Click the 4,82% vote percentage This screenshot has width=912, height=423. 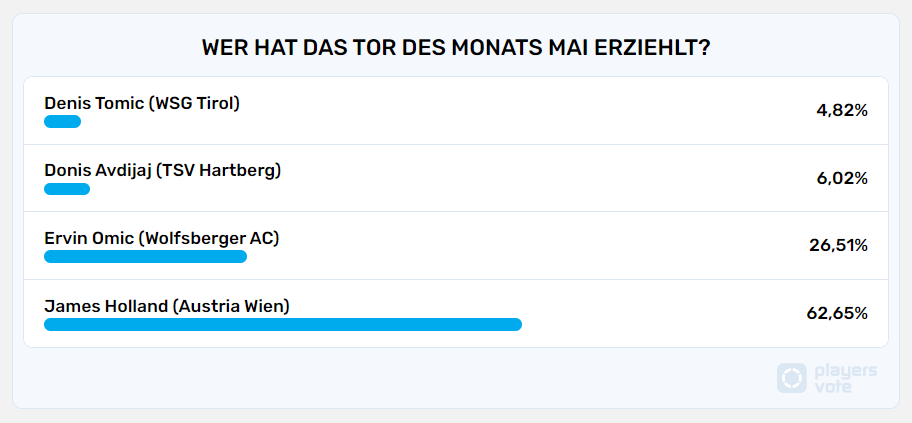[x=842, y=111]
